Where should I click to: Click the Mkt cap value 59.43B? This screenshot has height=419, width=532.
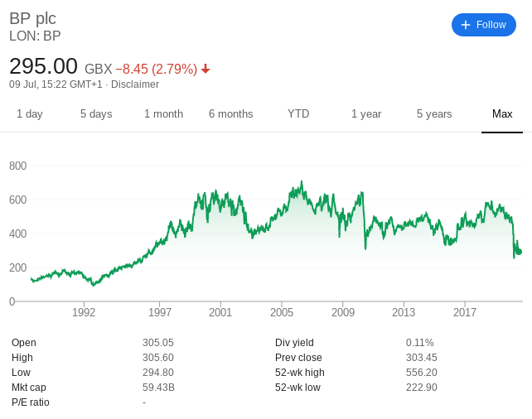click(x=158, y=388)
